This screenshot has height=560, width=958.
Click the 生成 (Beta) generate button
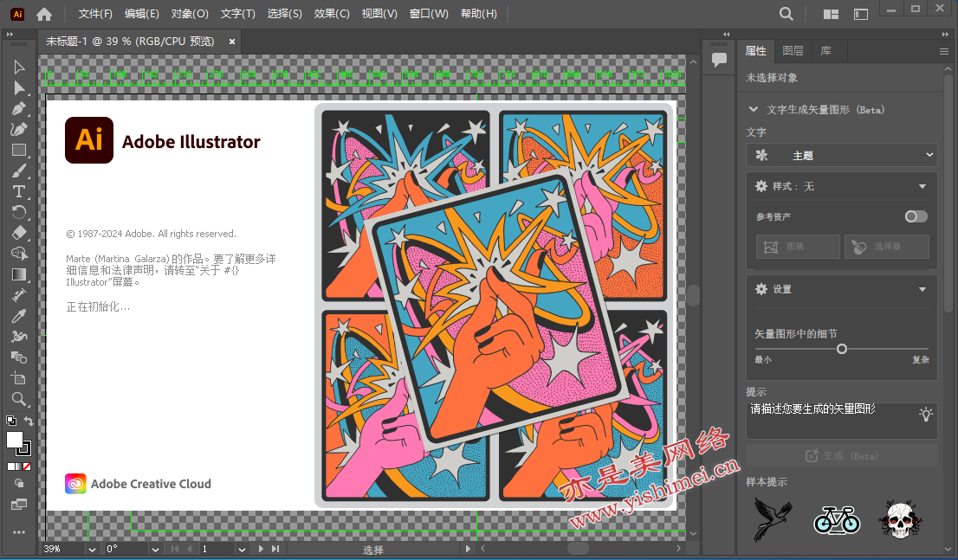(841, 455)
